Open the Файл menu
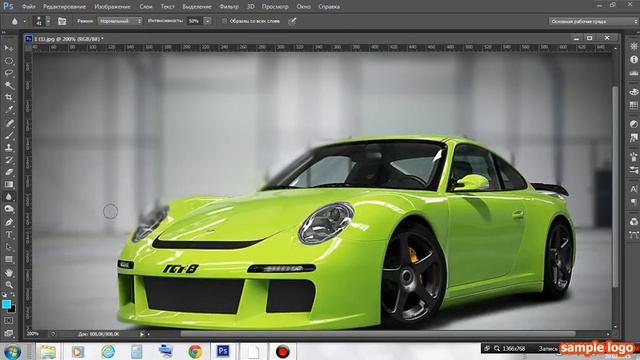The height and width of the screenshot is (360, 640). click(29, 7)
